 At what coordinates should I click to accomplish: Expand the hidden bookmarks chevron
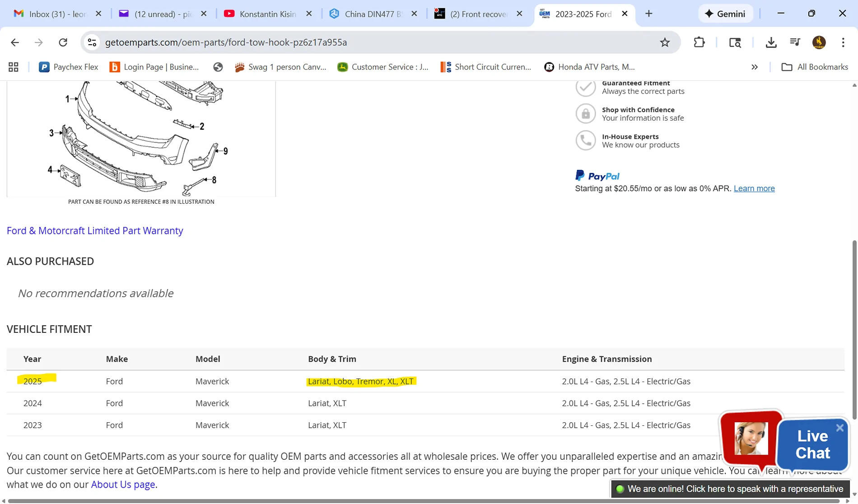[x=755, y=67]
